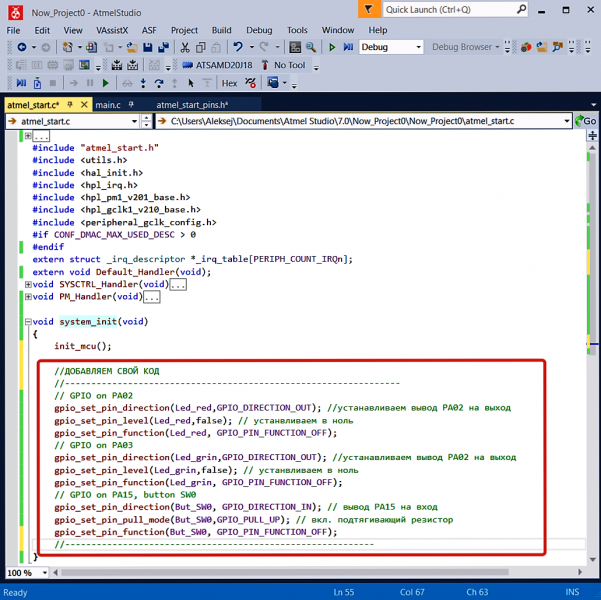Click the Open File folder icon
The height and width of the screenshot is (600, 601).
(132, 47)
